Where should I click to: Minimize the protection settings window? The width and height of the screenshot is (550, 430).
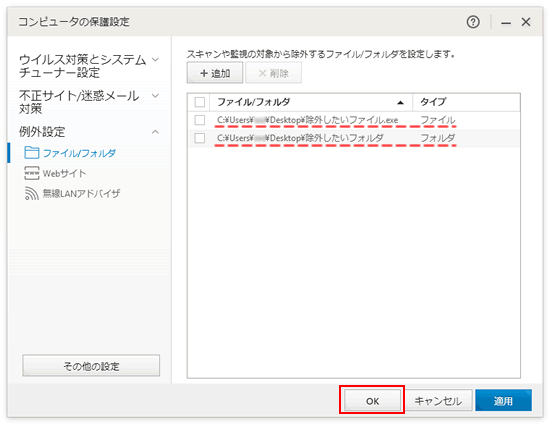pyautogui.click(x=506, y=23)
